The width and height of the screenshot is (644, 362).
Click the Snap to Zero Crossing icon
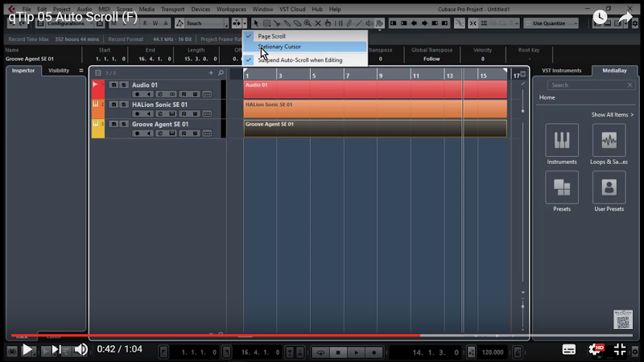coord(460,23)
